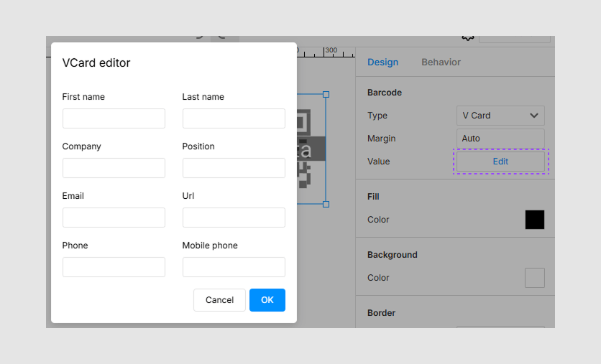
Task: Click the top-right resize handle of barcode
Action: point(326,94)
